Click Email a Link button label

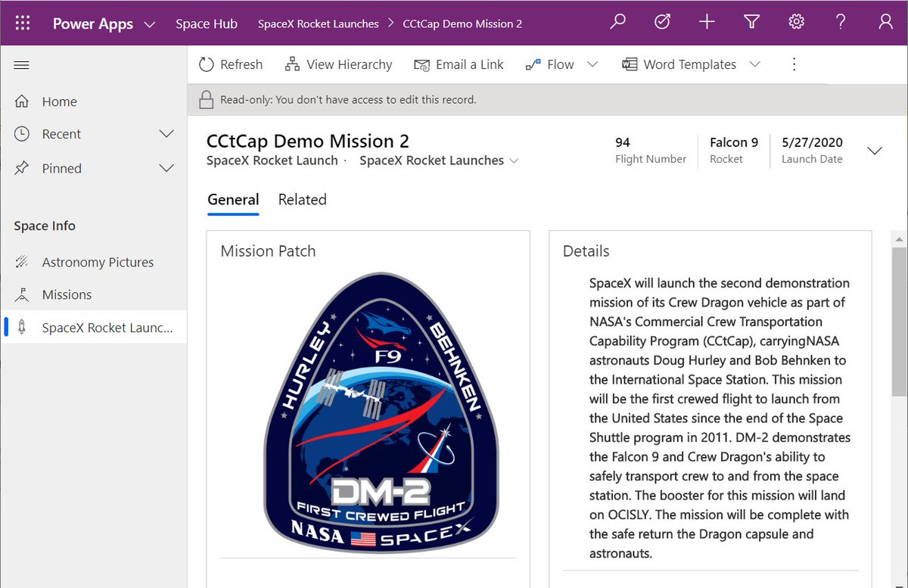point(470,64)
